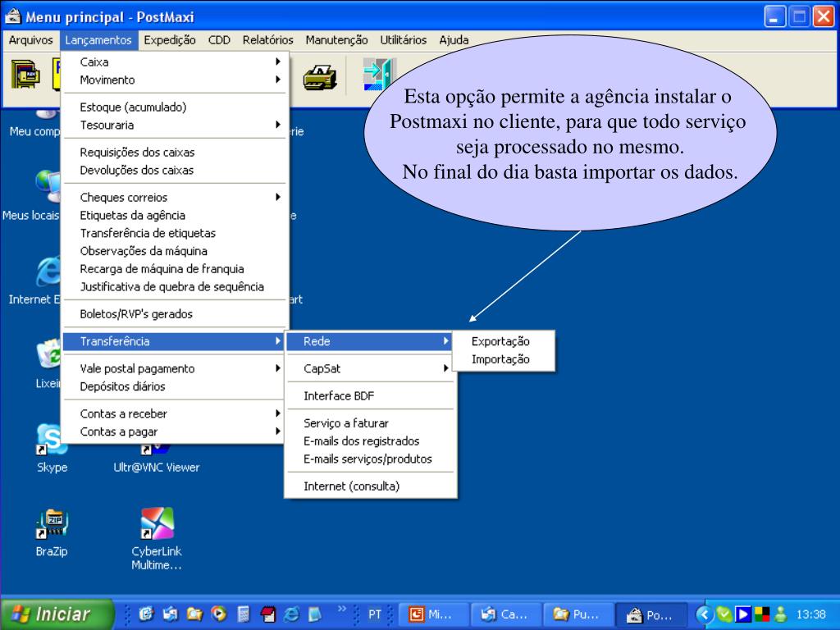The image size is (840, 630).
Task: Switch to the Mi... PowerPoint taskbar button
Action: click(x=434, y=614)
